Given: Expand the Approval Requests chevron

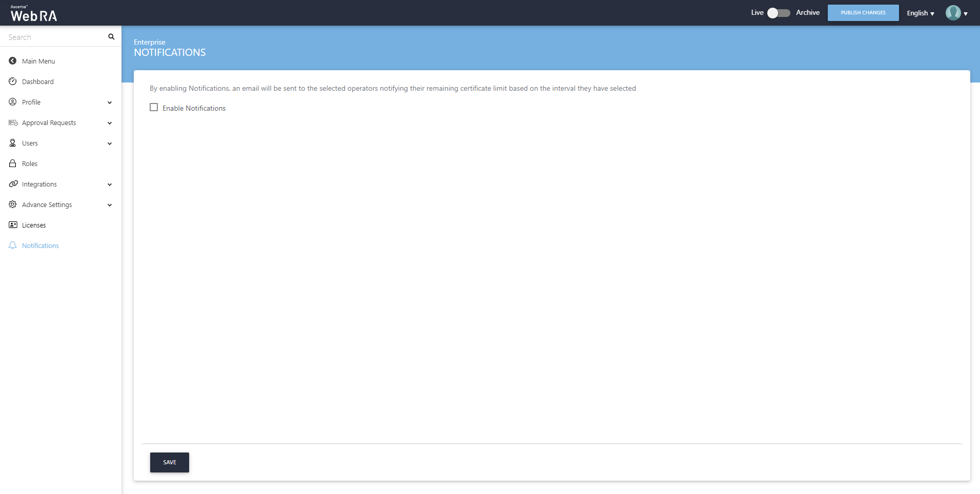Looking at the screenshot, I should pyautogui.click(x=110, y=123).
